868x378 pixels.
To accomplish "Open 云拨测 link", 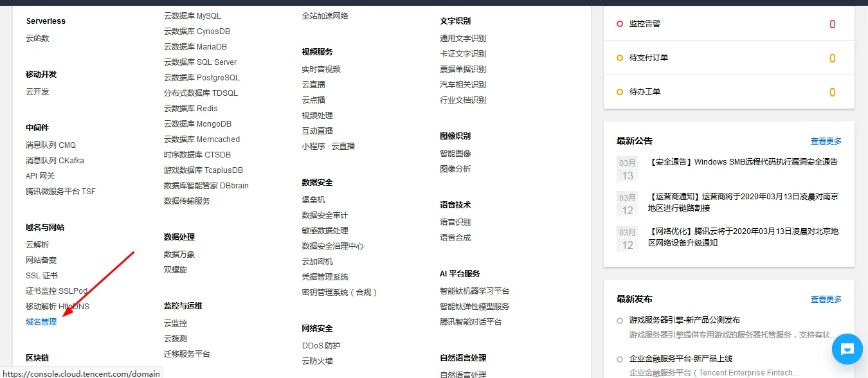I will click(x=176, y=339).
